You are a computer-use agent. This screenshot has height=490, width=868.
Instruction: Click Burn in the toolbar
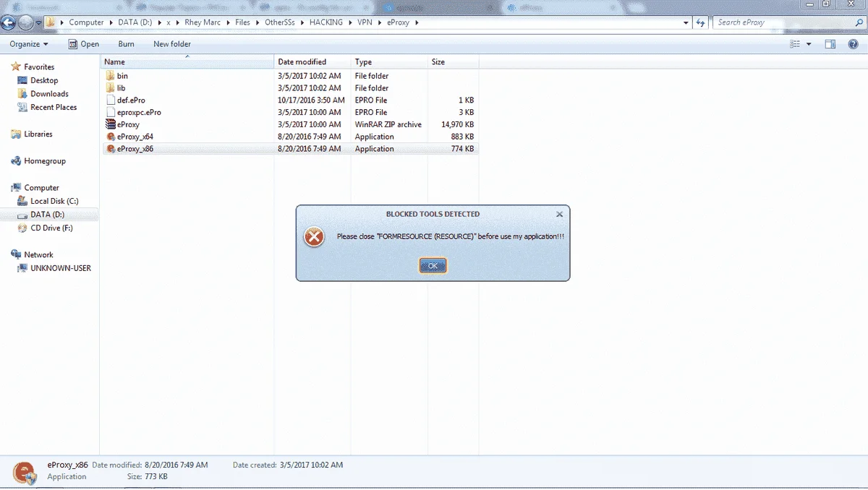[x=127, y=44]
